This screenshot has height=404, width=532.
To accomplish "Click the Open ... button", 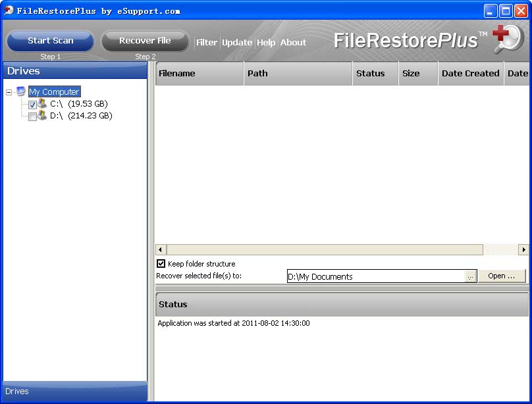I will 501,276.
